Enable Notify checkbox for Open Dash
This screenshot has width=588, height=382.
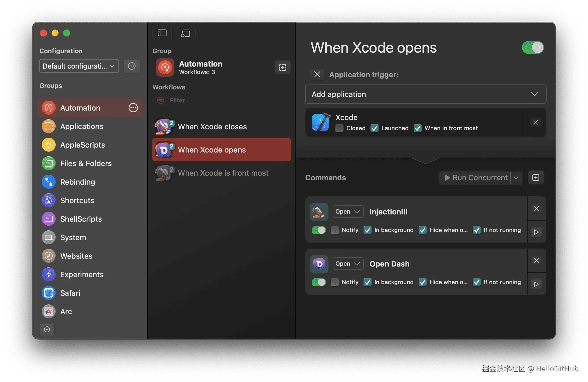click(x=335, y=282)
